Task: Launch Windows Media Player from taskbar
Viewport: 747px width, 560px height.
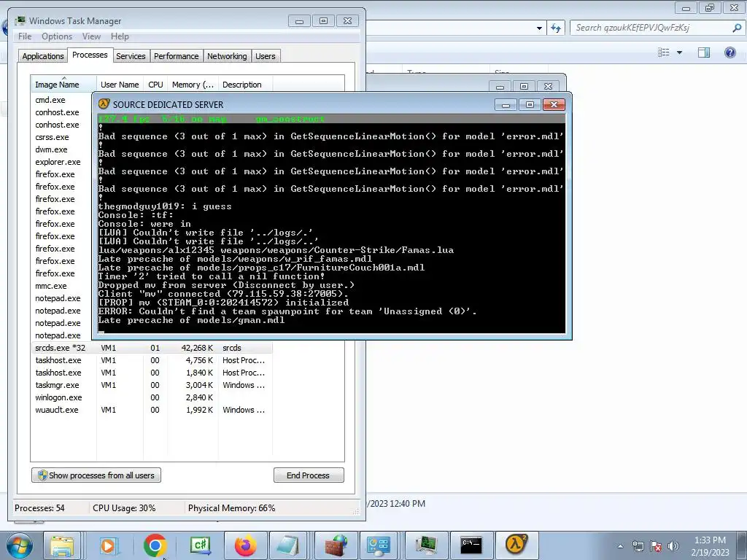Action: pyautogui.click(x=109, y=545)
